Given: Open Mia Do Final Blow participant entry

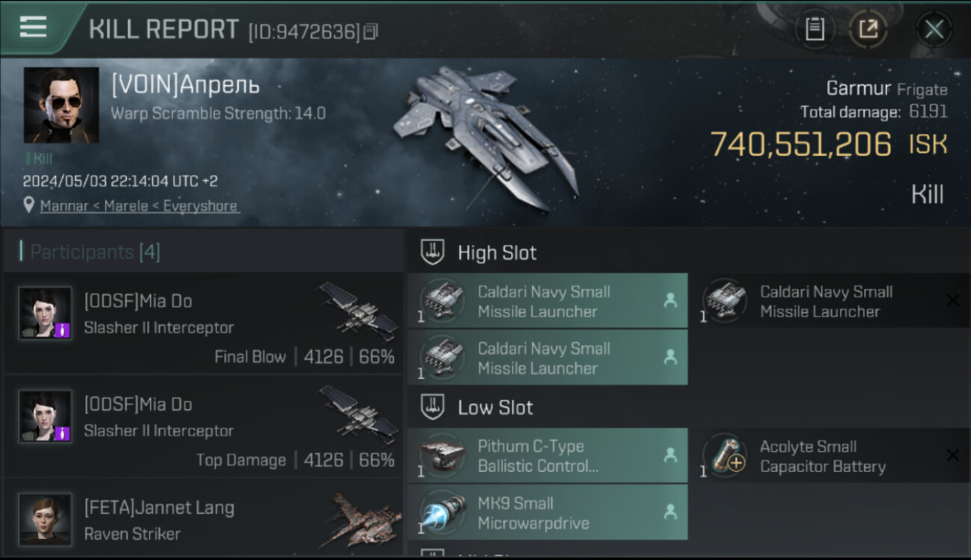Looking at the screenshot, I should (x=203, y=323).
